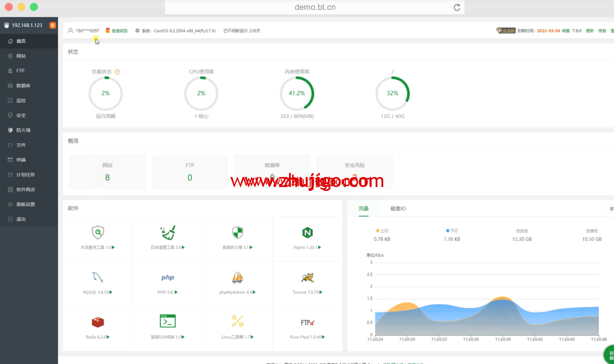
Task: Click the PHP-5.6 software icon
Action: 167,277
